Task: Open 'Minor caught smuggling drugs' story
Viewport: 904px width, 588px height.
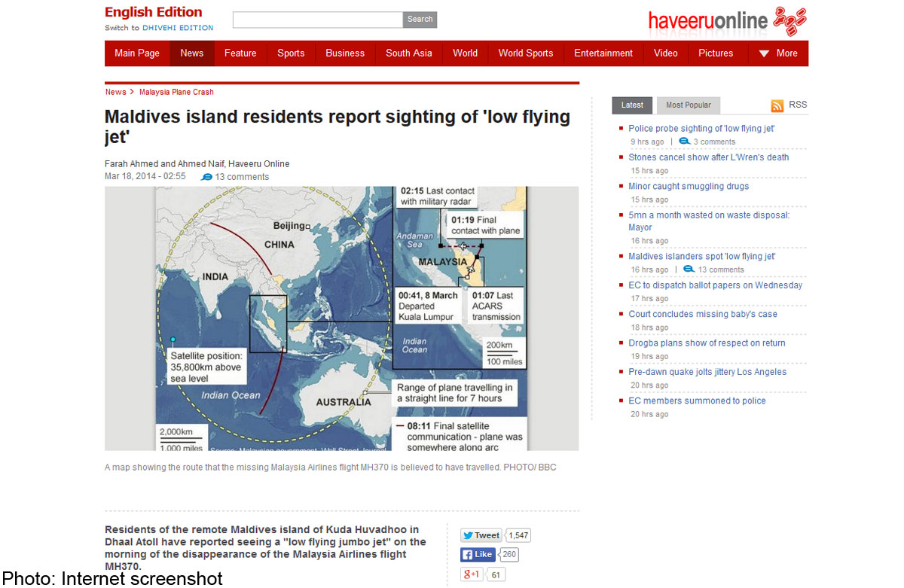Action: pyautogui.click(x=689, y=187)
